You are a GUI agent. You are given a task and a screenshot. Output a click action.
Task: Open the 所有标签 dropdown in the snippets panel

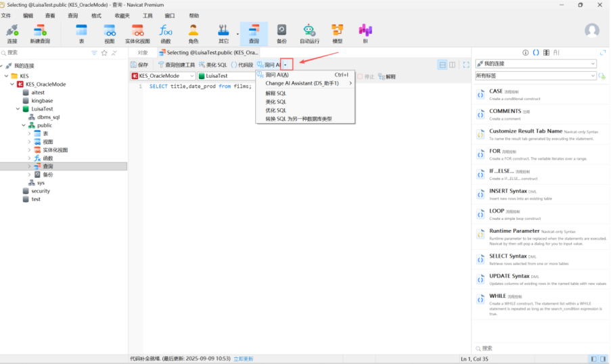tap(535, 76)
